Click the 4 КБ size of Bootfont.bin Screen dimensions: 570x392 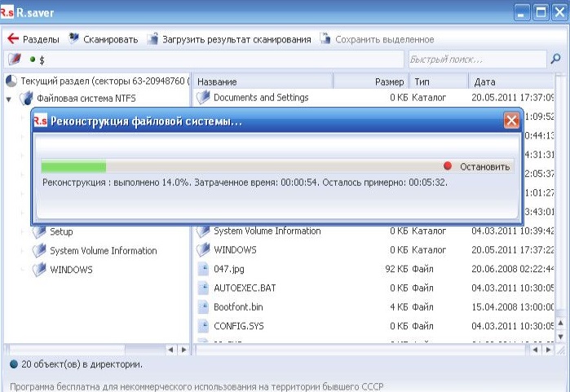tap(399, 307)
